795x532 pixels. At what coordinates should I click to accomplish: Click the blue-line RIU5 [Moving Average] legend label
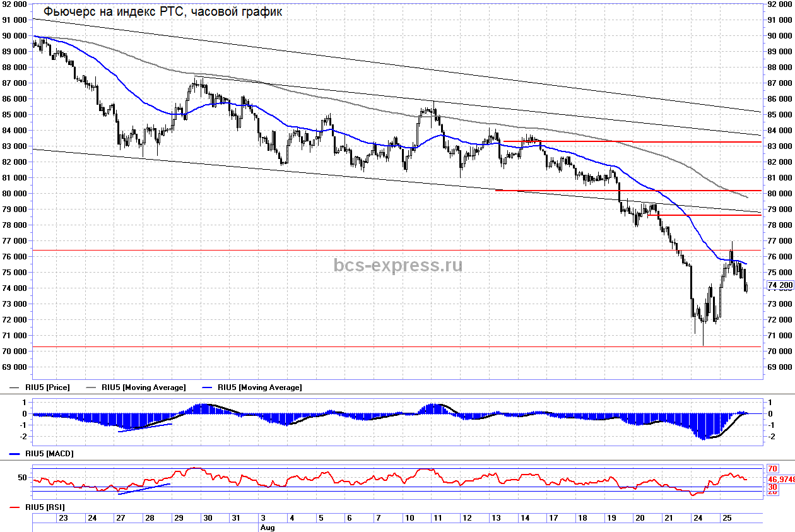(x=259, y=387)
